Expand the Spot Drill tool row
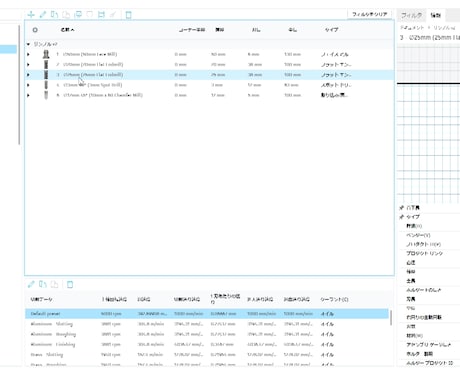The height and width of the screenshot is (380, 460). [x=28, y=85]
